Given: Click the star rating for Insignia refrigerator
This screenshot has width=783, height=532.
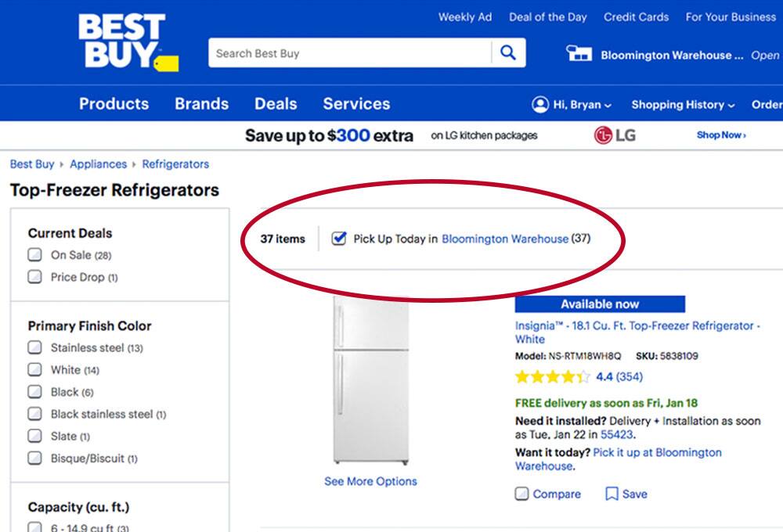Looking at the screenshot, I should (553, 377).
